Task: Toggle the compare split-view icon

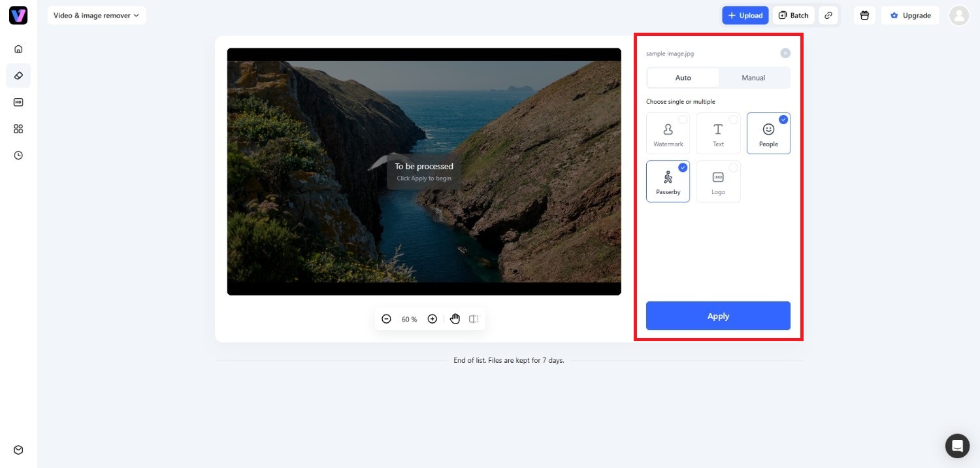Action: (474, 319)
